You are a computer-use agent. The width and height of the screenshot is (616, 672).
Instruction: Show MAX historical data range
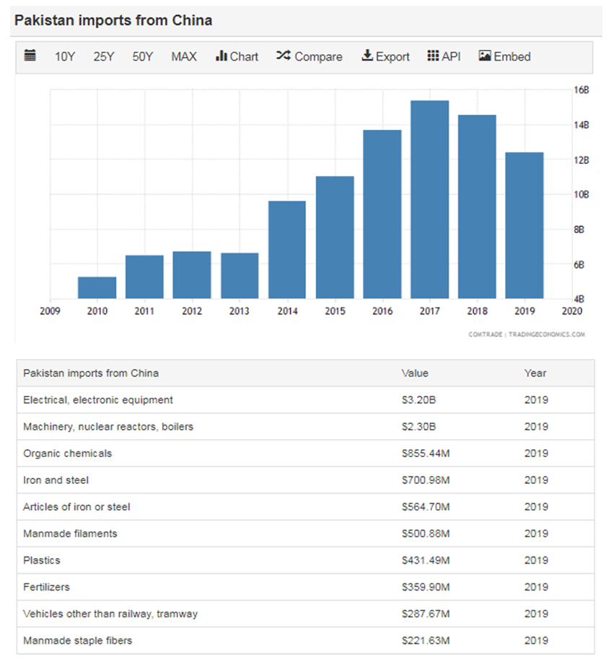184,57
